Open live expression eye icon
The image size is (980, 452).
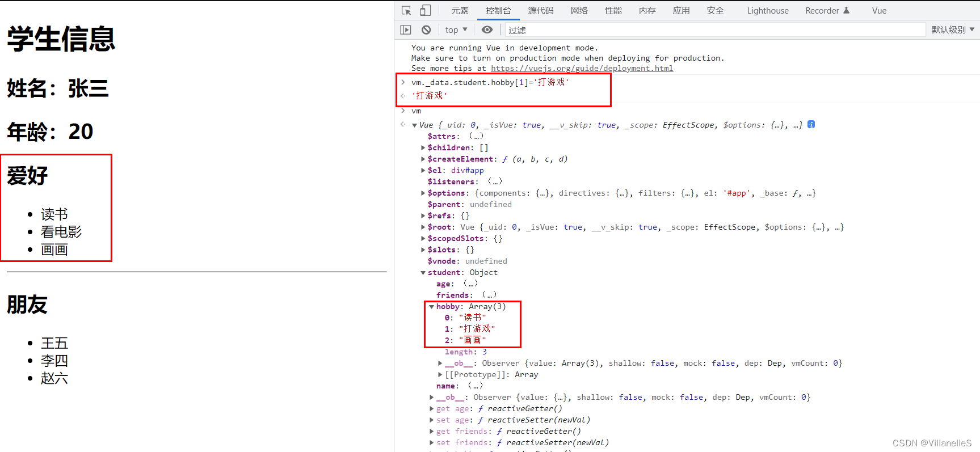pos(487,29)
